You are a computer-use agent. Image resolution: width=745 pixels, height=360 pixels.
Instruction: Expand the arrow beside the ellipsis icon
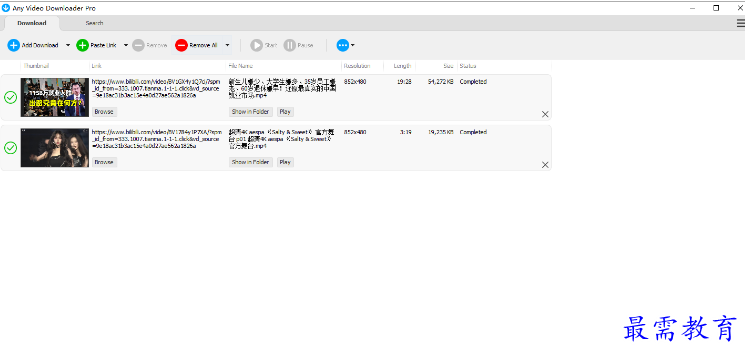[x=353, y=45]
